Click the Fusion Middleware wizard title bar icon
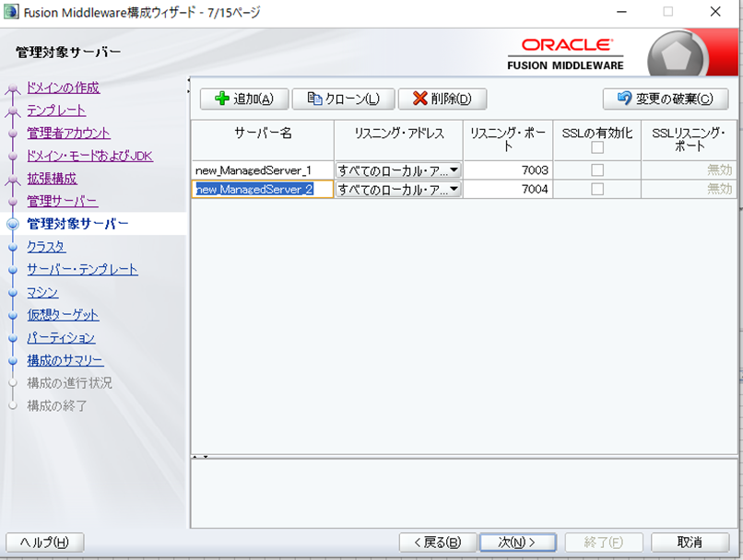The height and width of the screenshot is (560, 743). [10, 12]
